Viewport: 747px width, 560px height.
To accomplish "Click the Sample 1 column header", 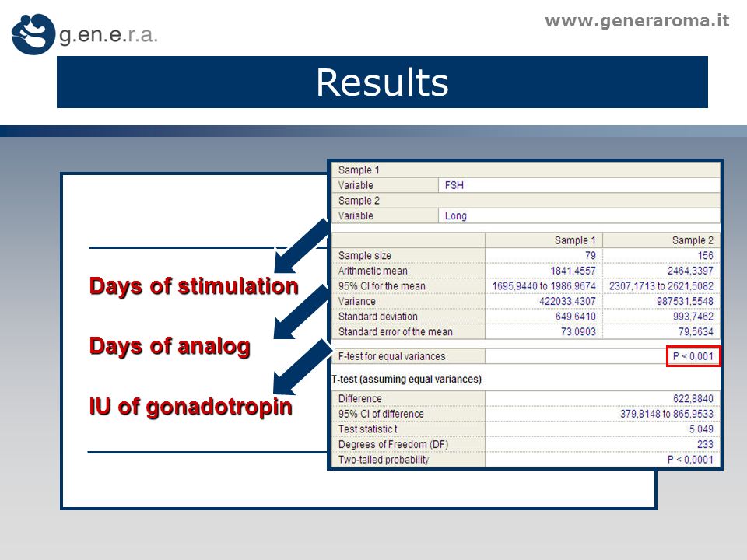I will coord(575,240).
